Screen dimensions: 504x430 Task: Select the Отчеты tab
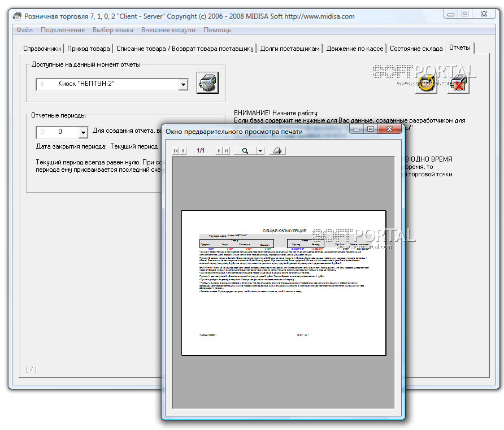(x=460, y=47)
